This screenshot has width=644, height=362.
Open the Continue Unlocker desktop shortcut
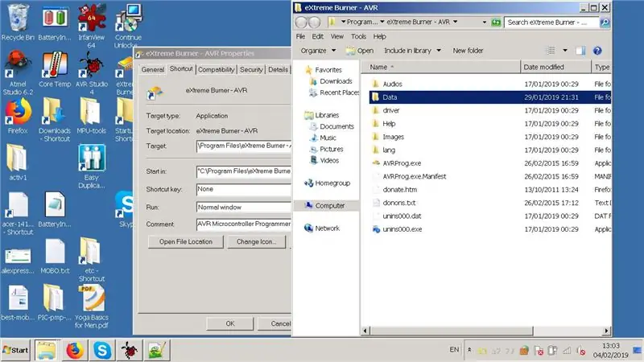click(x=128, y=26)
